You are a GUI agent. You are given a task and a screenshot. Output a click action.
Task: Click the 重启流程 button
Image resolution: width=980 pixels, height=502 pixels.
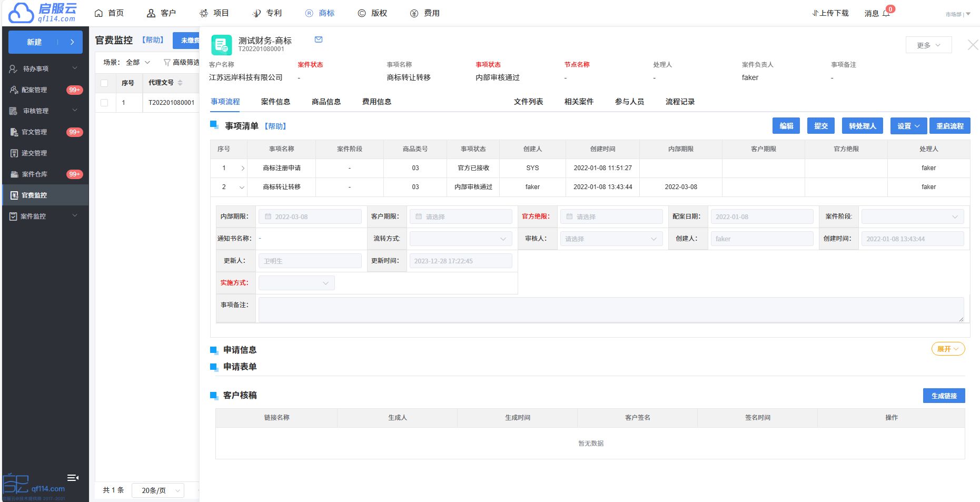[950, 126]
